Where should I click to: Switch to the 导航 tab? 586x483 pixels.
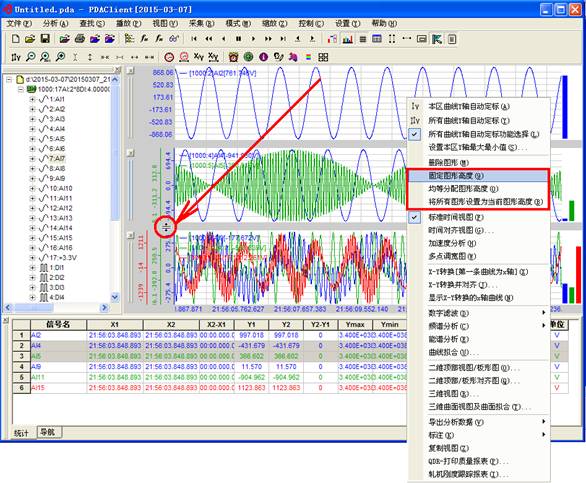(48, 432)
